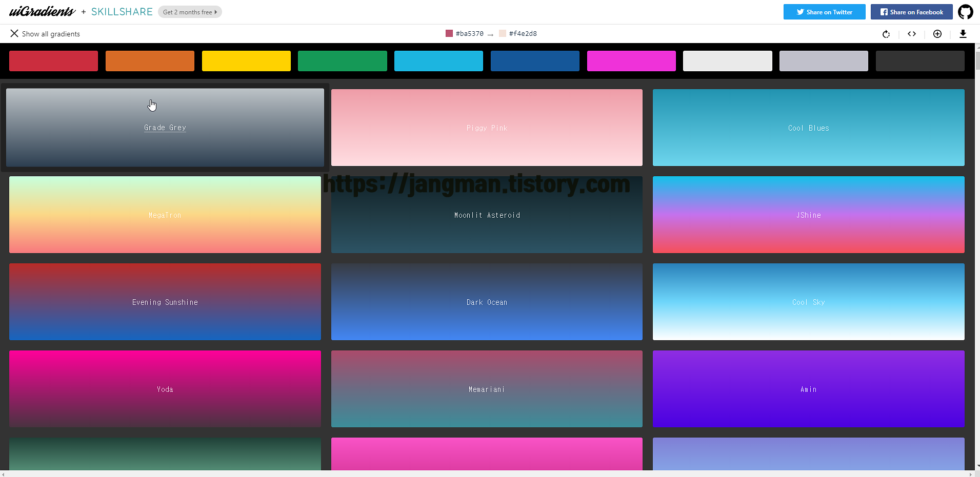Image resolution: width=980 pixels, height=477 pixels.
Task: Click the add gradient plus icon
Action: coord(937,34)
